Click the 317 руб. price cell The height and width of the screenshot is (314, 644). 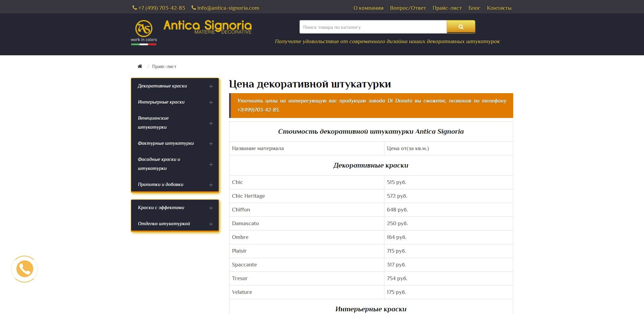[448, 265]
